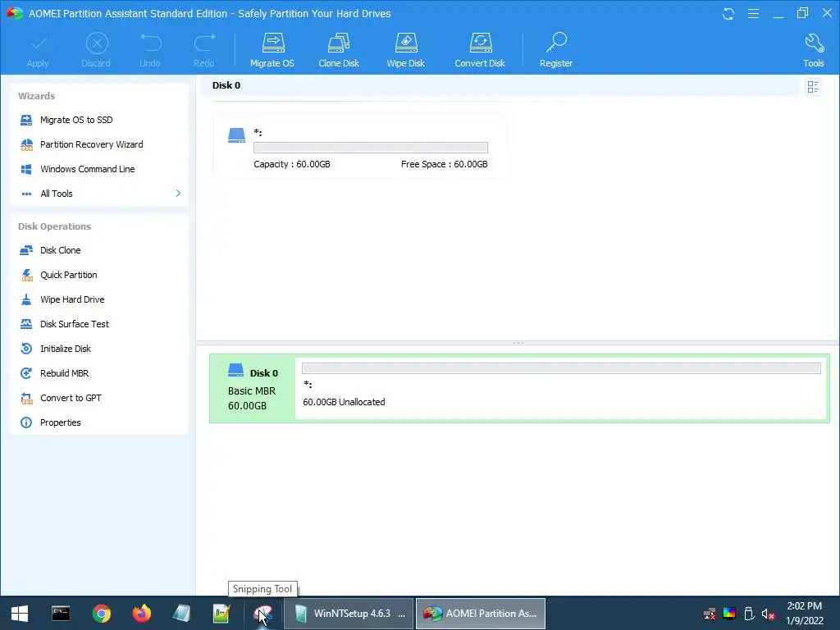
Task: Select Disk 0 Basic MBR block
Action: coord(253,388)
